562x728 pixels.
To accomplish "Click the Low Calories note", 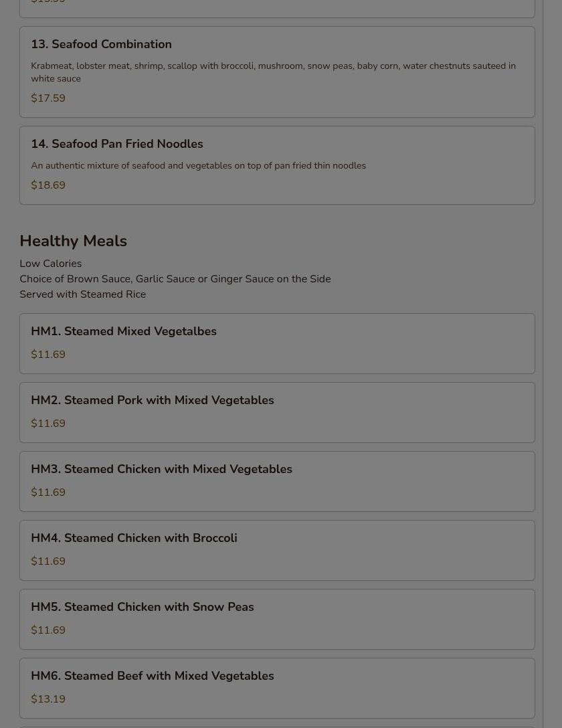I will tap(50, 264).
